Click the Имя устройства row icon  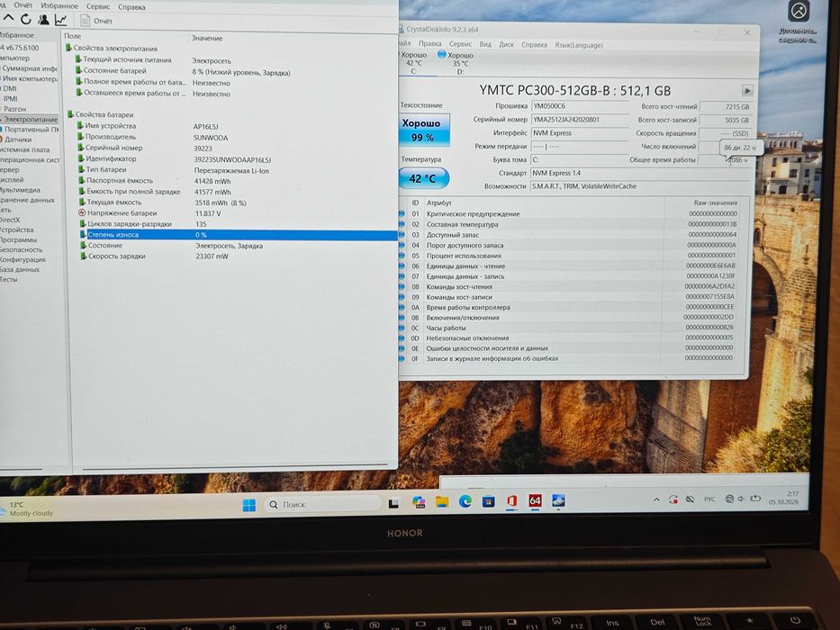[x=80, y=125]
